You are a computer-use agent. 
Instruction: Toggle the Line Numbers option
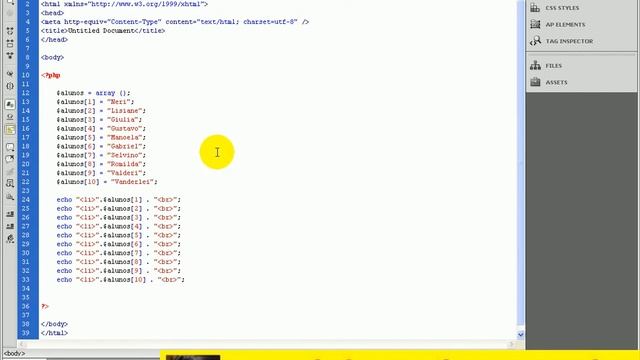10,104
